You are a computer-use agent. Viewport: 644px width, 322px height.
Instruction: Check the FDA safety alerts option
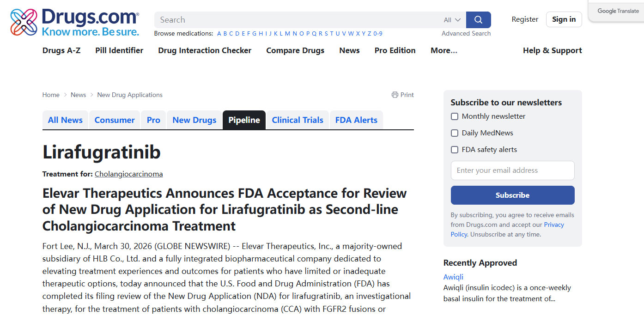pos(455,150)
